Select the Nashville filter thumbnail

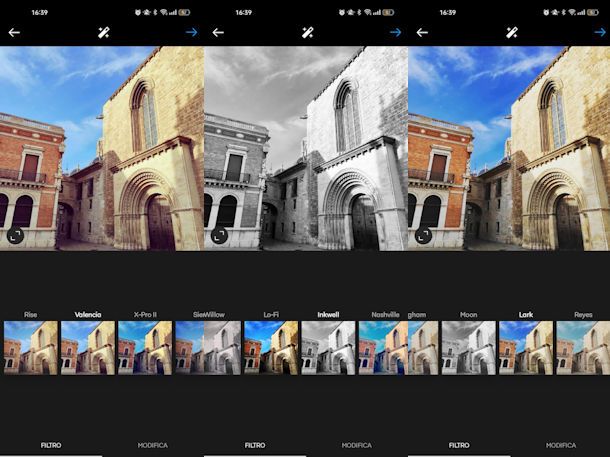tap(383, 348)
